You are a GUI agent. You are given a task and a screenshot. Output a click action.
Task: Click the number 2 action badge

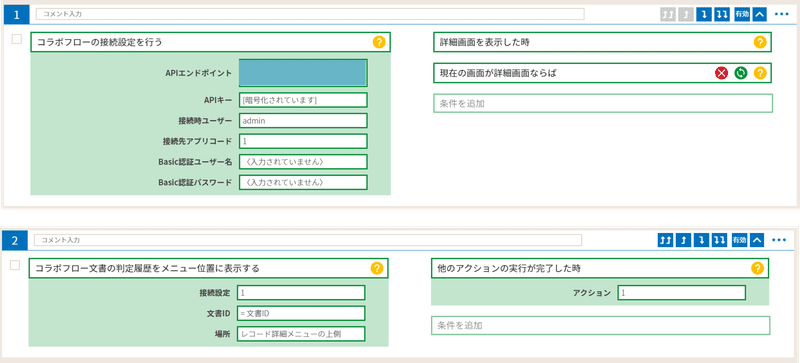15,240
